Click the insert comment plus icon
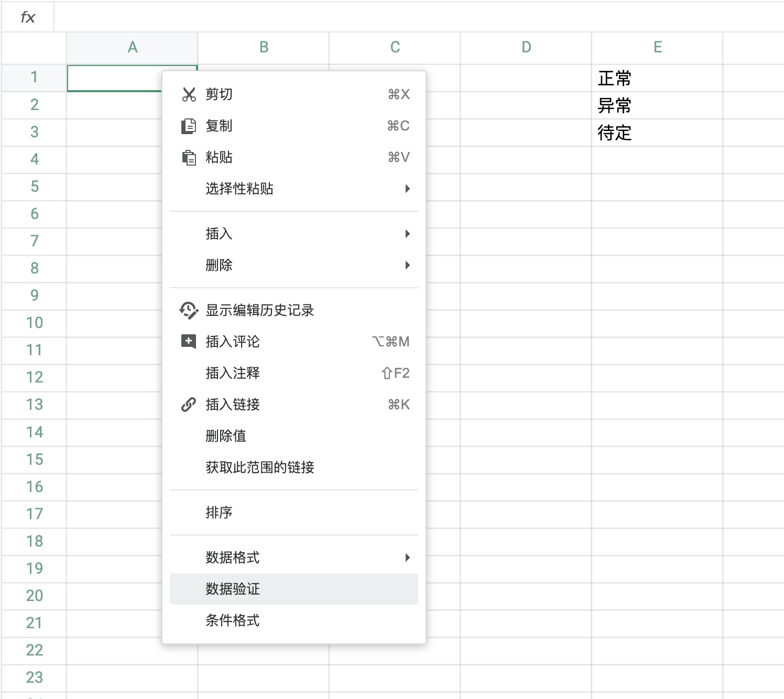The image size is (784, 699). pyautogui.click(x=189, y=342)
